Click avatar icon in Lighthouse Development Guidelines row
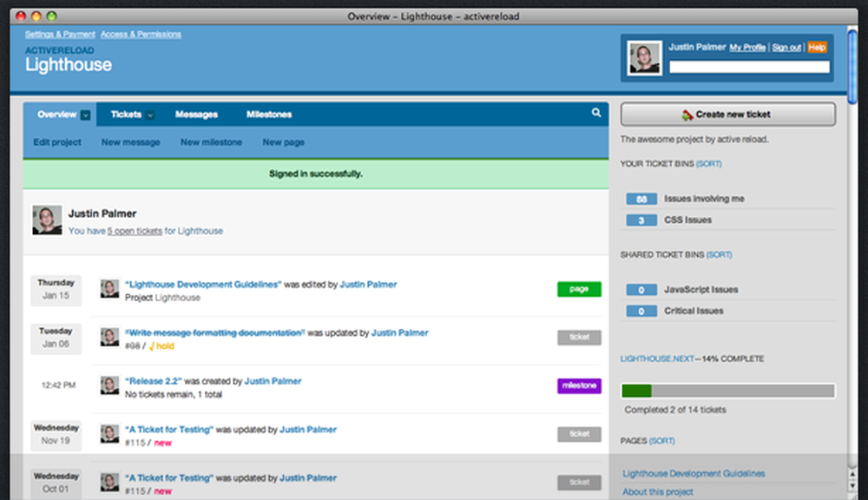The image size is (868, 500). [109, 288]
